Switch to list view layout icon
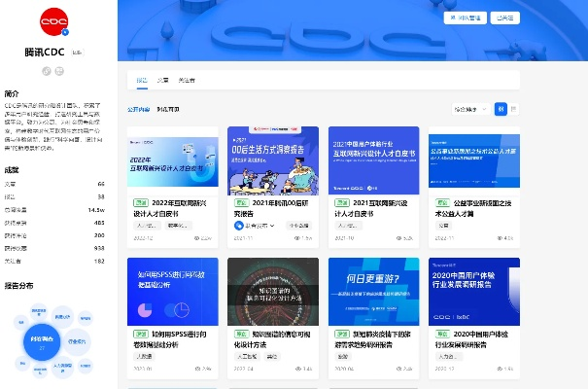 [x=513, y=109]
